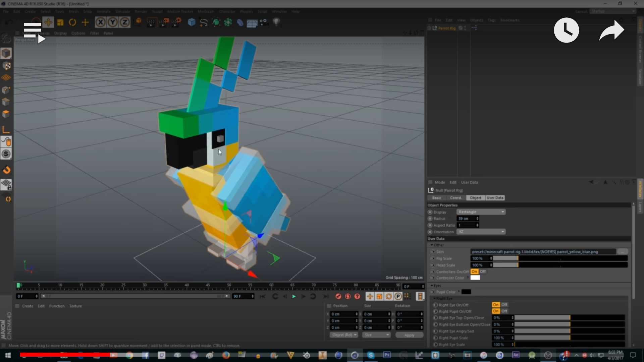Turn Controllers On/Off to Off
The width and height of the screenshot is (644, 362).
483,271
